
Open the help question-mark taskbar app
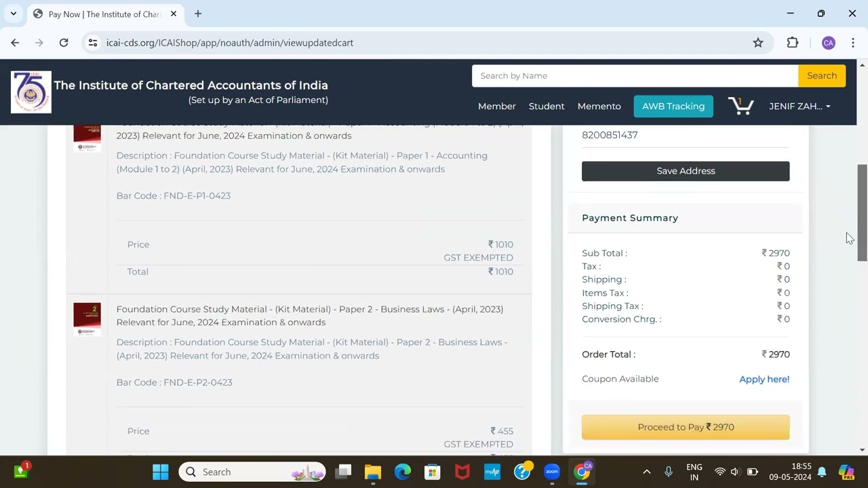point(523,472)
